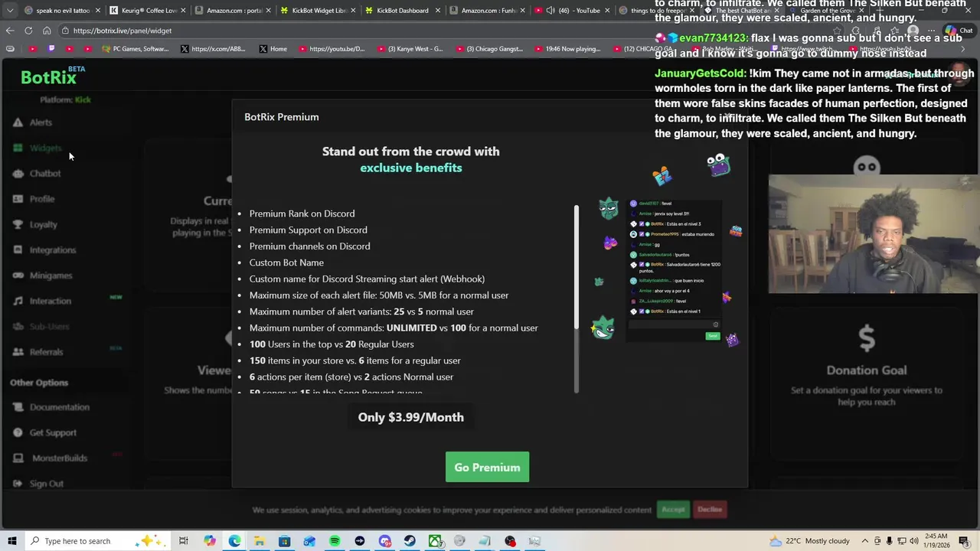
Task: Open File Explorer from the taskbar
Action: (260, 541)
